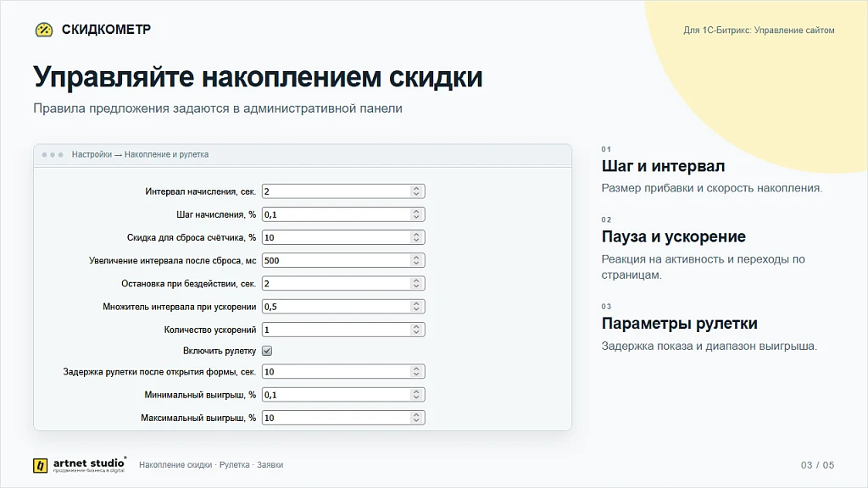Click the Для 1С-Битрикс: Управление сайтом text

(759, 30)
